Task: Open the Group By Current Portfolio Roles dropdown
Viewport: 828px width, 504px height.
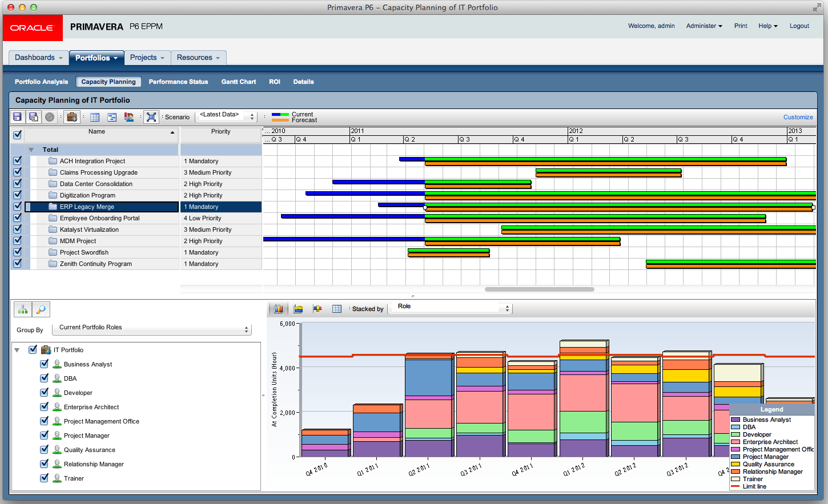Action: coord(152,329)
